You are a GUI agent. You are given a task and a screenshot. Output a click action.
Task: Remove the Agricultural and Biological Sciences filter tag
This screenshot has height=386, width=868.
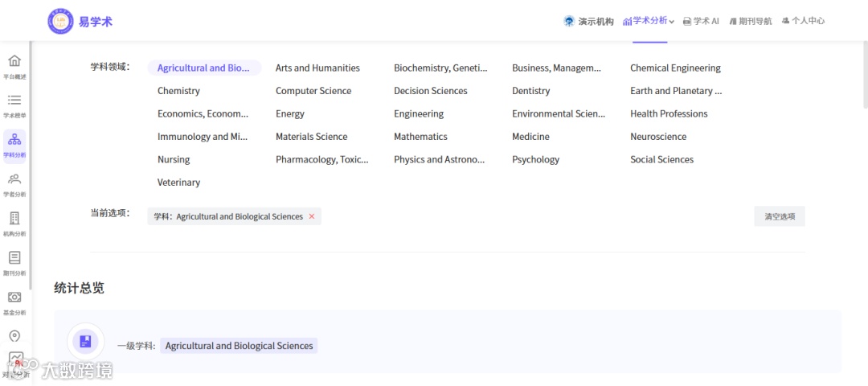[312, 216]
